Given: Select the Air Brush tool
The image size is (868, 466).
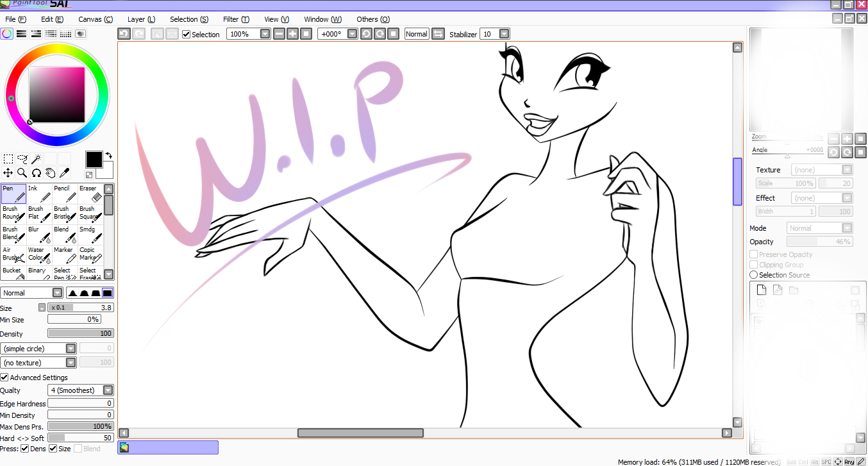Looking at the screenshot, I should [x=13, y=255].
